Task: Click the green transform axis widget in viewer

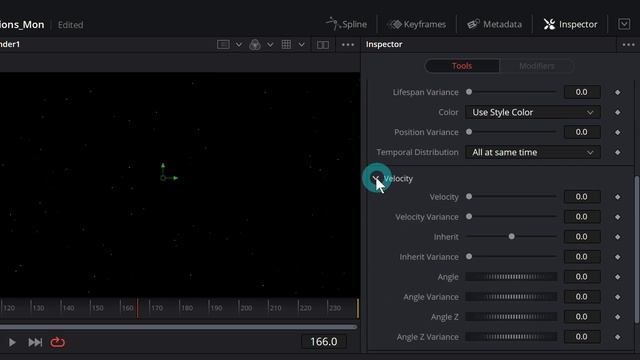Action: coord(169,172)
